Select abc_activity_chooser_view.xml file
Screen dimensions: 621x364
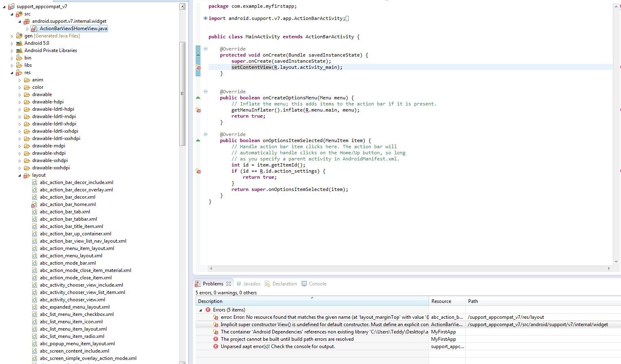coord(73,300)
